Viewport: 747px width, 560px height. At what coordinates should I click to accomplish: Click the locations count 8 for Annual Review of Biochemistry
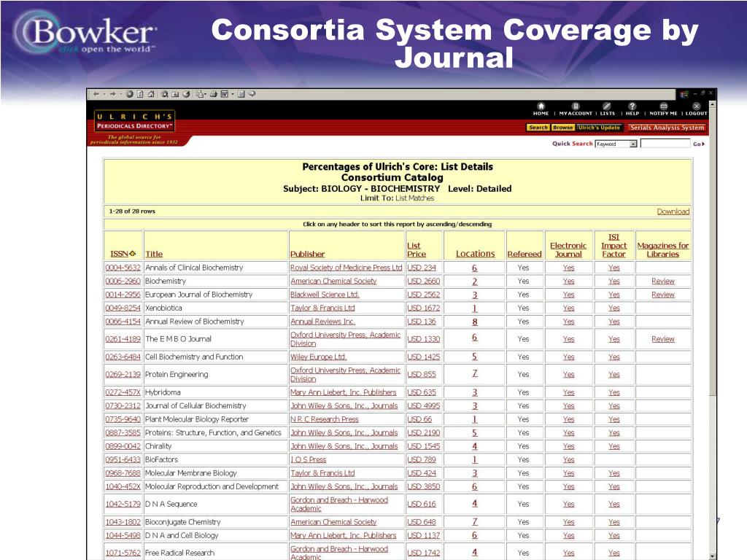click(474, 322)
